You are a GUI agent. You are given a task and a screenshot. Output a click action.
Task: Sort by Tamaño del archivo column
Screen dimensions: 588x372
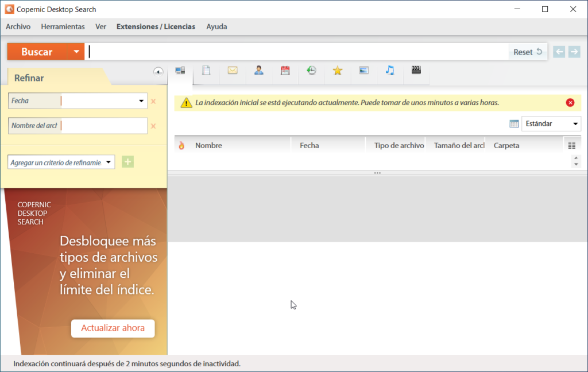[459, 145]
